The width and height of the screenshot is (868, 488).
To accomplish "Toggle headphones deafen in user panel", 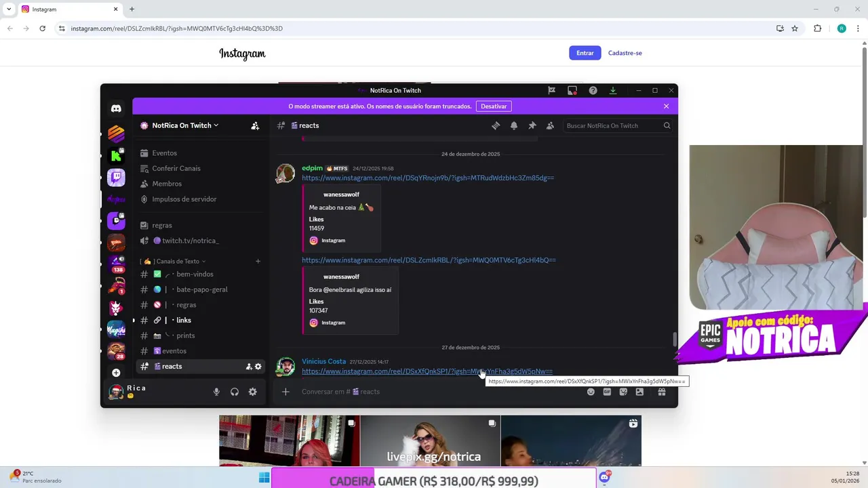I will click(235, 392).
